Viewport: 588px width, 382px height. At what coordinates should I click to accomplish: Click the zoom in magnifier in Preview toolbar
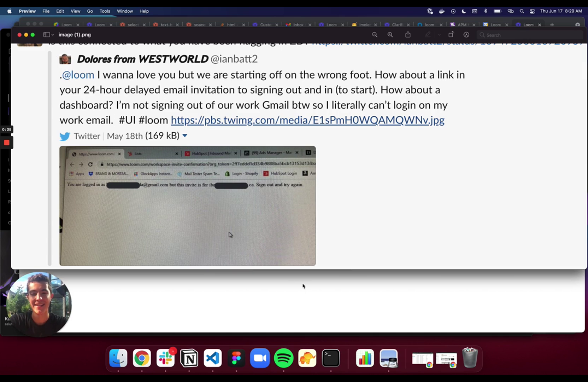[x=390, y=35]
